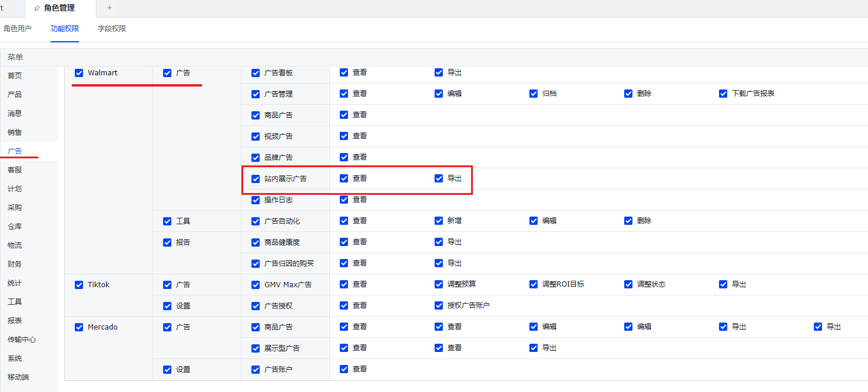The image size is (868, 392).
Task: Toggle the 广告 checkbox under Walmart
Action: (x=167, y=73)
